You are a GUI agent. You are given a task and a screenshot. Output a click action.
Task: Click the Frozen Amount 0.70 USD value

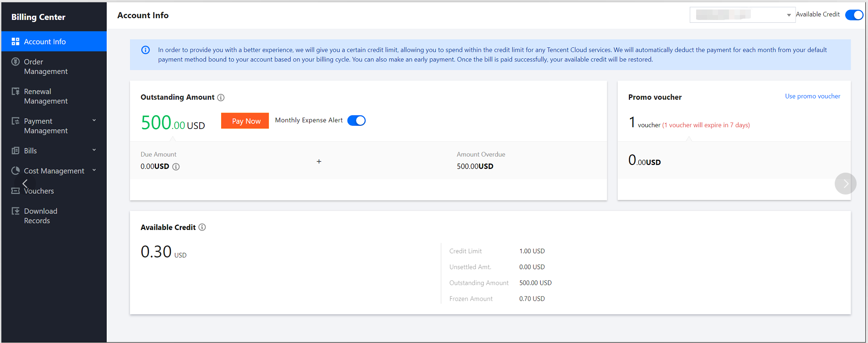pyautogui.click(x=532, y=299)
